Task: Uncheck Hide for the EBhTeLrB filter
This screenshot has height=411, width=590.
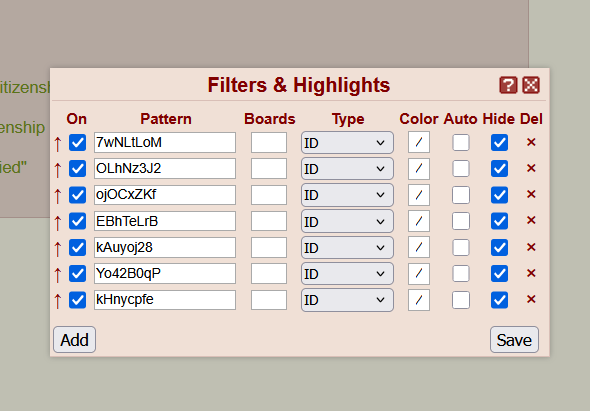Action: coord(499,221)
